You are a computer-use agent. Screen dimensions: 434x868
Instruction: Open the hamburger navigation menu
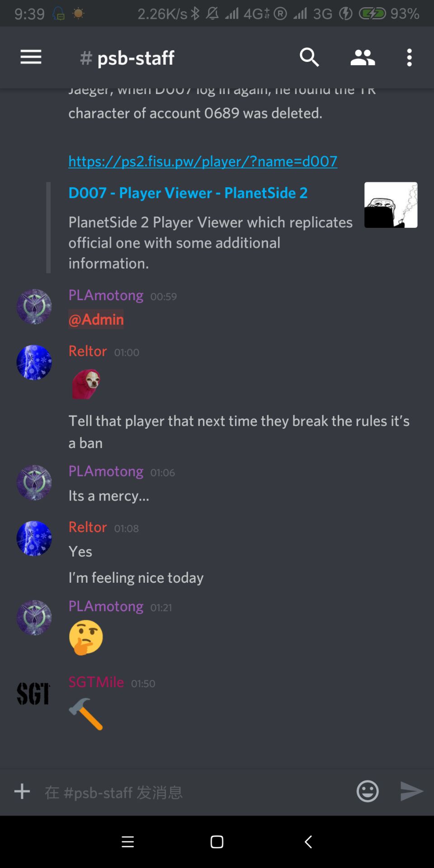pyautogui.click(x=31, y=57)
